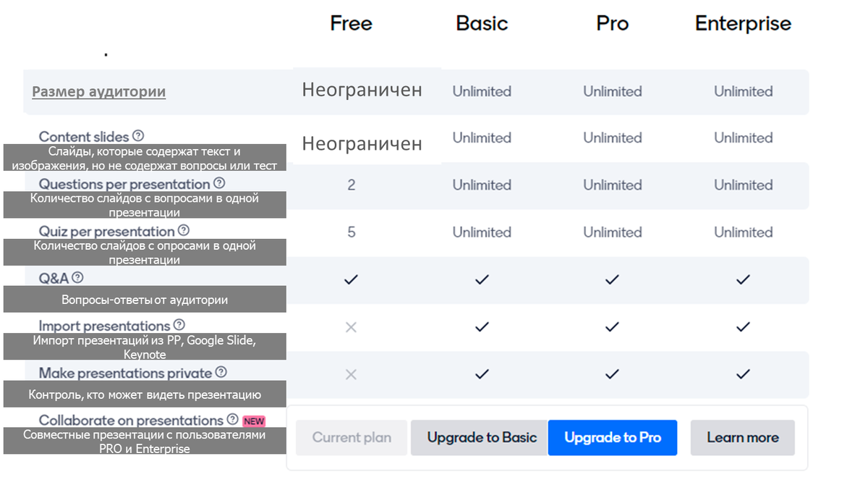868x477 pixels.
Task: Click help icon beside Collaborate on presentations
Action: tap(232, 419)
